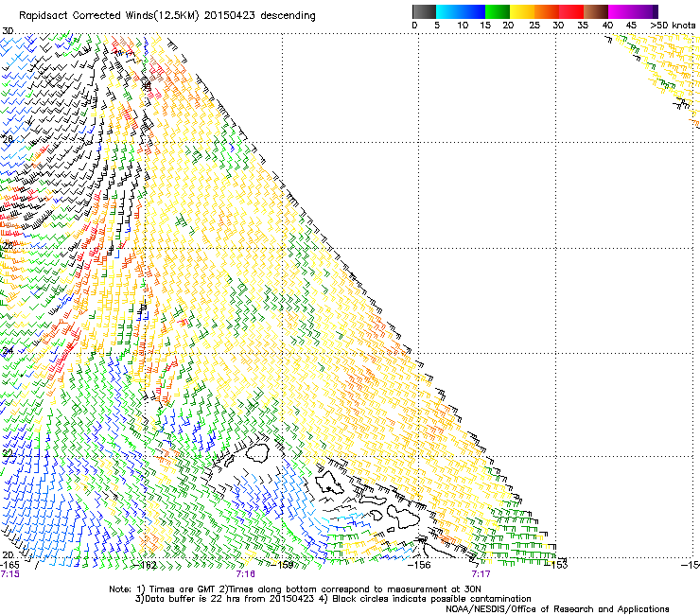
Task: Click the Maui island outline
Action: [x=403, y=516]
